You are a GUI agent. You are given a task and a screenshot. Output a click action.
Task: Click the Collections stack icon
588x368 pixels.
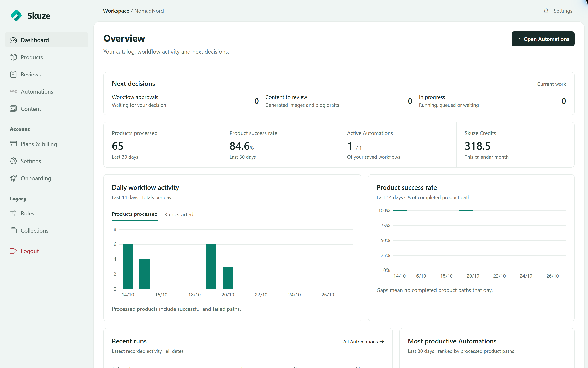coord(13,230)
